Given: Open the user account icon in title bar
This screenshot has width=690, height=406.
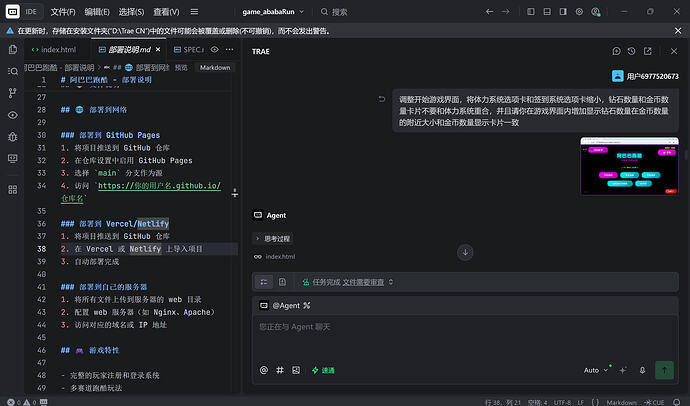Looking at the screenshot, I should [x=595, y=12].
